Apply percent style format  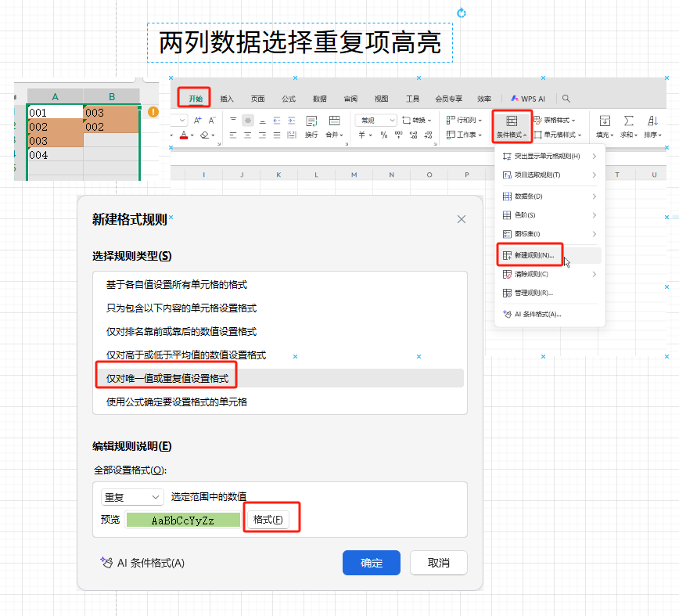[x=383, y=135]
